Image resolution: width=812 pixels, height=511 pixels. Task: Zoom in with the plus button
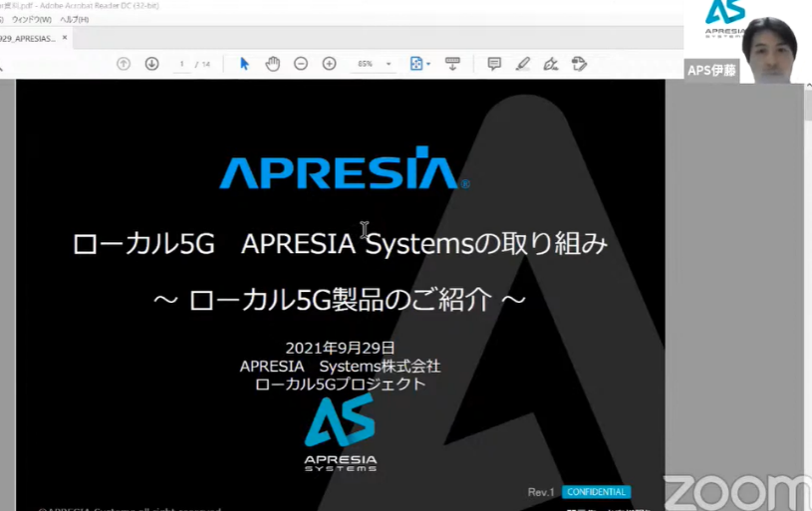[x=330, y=64]
